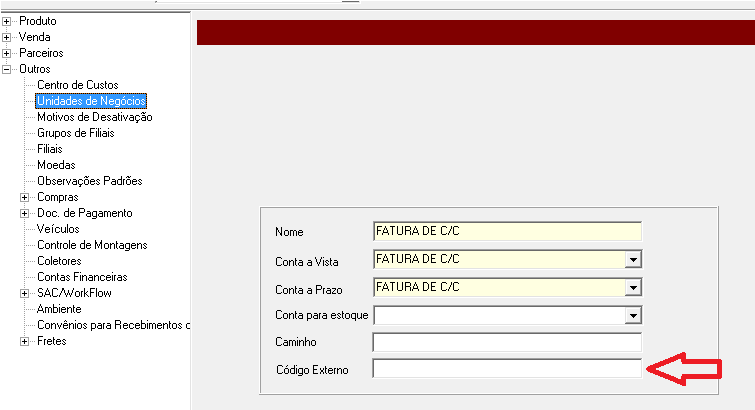Open Centro de Custos
Viewport: 755px width, 410px height.
pyautogui.click(x=78, y=85)
